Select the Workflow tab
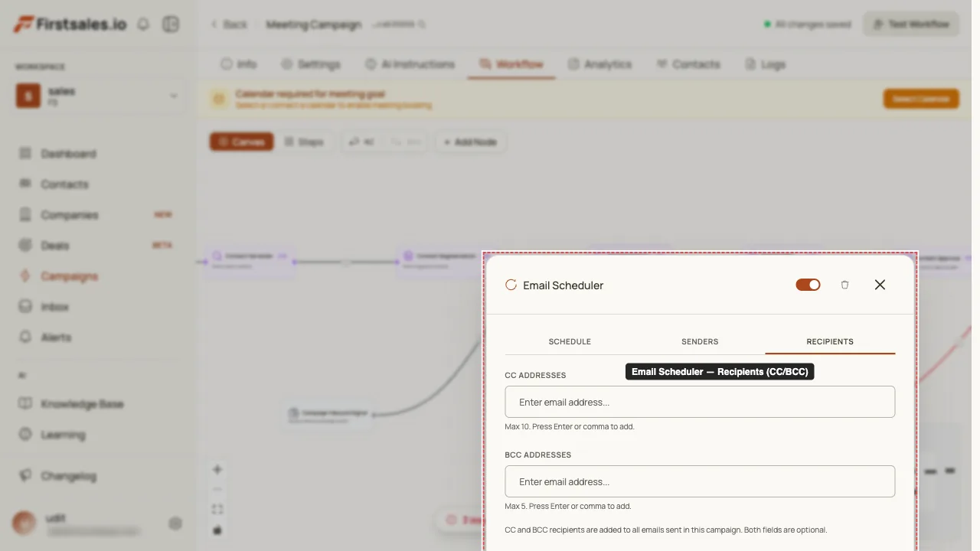The height and width of the screenshot is (551, 980). pyautogui.click(x=511, y=64)
